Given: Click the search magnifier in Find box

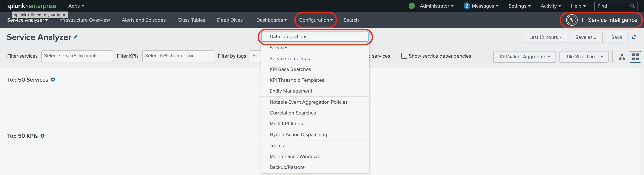Looking at the screenshot, I should coord(632,6).
